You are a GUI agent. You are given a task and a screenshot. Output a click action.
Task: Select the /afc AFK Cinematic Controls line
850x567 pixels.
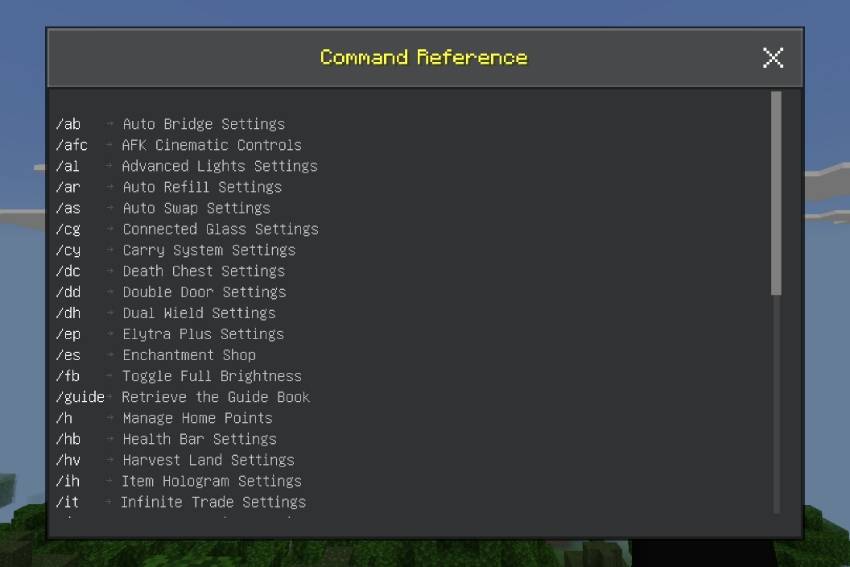178,145
